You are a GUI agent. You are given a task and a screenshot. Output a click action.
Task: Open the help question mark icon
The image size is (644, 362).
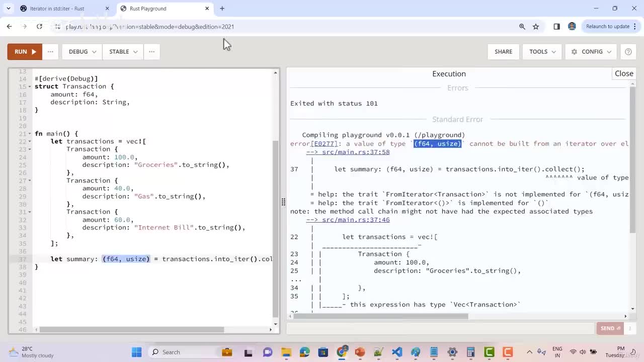(628, 52)
